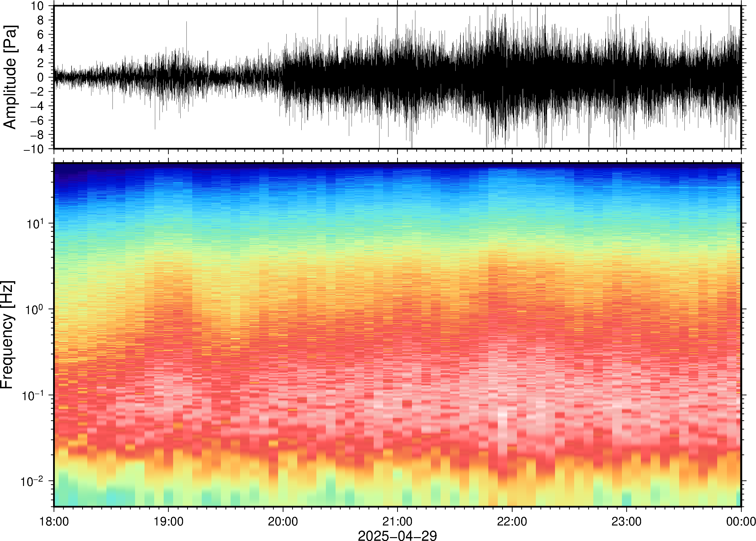Click amplitude tick label 8
The height and width of the screenshot is (541, 756).
point(40,20)
